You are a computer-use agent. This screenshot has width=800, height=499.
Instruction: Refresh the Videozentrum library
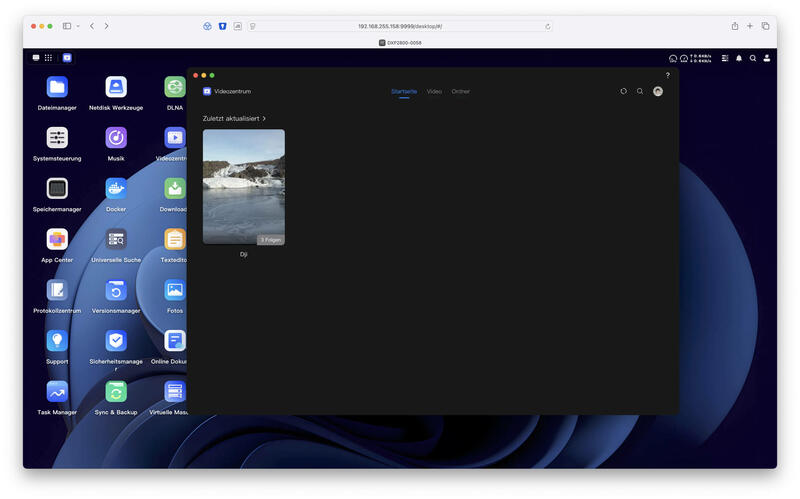(623, 91)
